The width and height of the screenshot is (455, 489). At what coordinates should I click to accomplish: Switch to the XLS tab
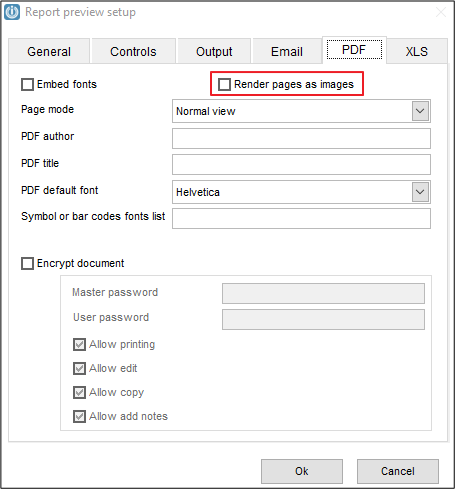[417, 51]
